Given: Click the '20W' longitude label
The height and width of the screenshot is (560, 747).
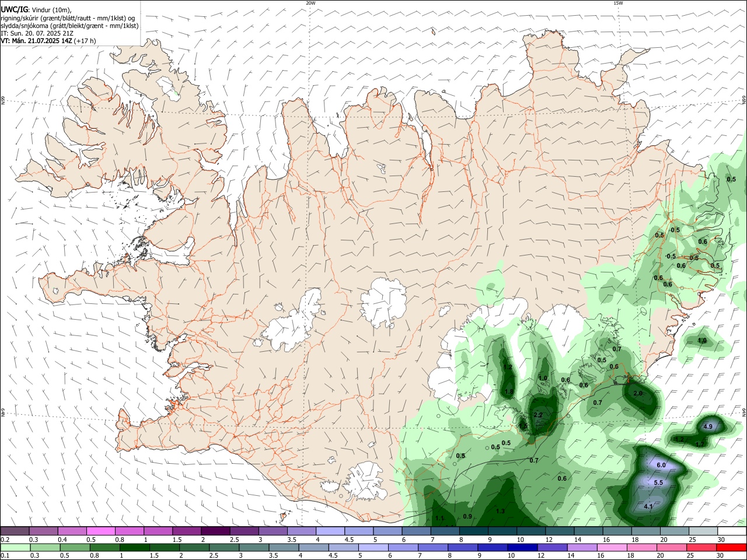Looking at the screenshot, I should tap(310, 3).
